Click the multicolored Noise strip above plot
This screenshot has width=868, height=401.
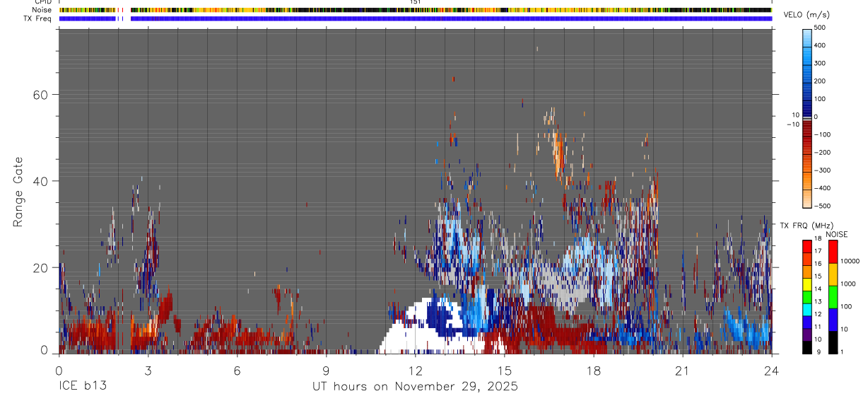(x=415, y=10)
